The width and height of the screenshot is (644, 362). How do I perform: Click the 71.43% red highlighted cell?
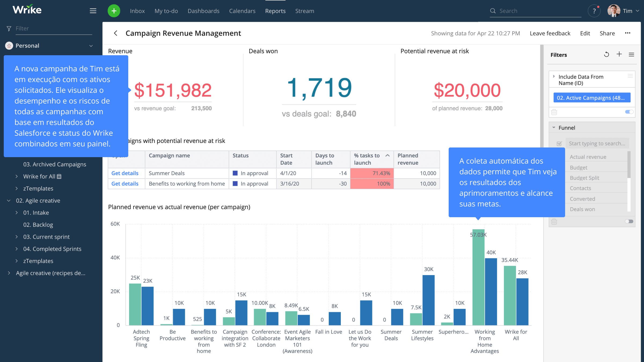point(372,173)
